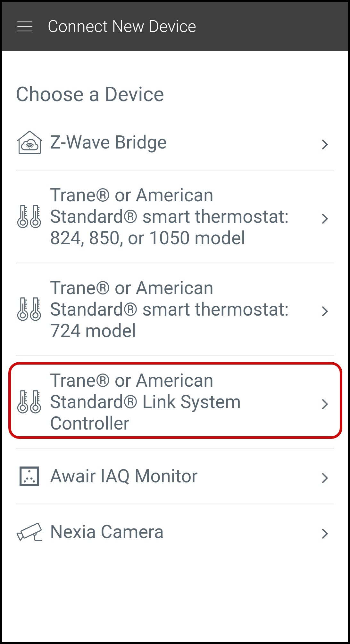The height and width of the screenshot is (644, 350).
Task: Open 724 model thermostat chevron arrow
Action: click(325, 311)
